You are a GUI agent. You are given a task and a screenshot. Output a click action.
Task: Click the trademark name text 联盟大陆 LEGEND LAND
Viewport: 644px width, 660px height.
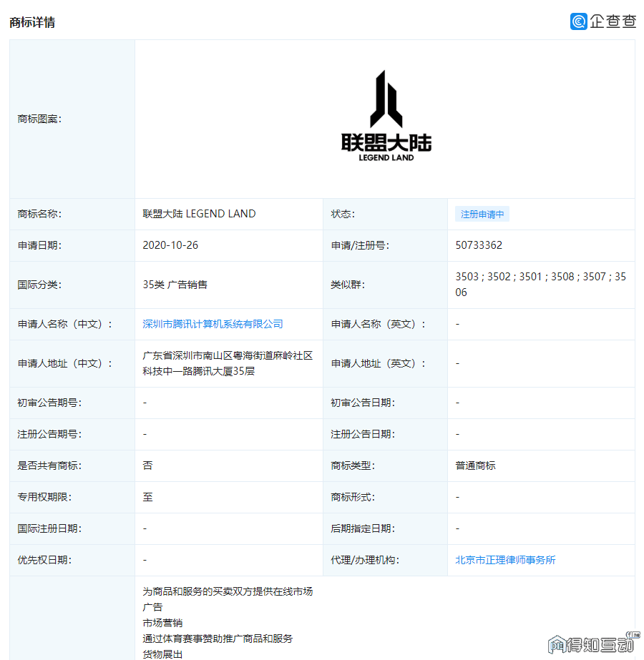(x=199, y=214)
